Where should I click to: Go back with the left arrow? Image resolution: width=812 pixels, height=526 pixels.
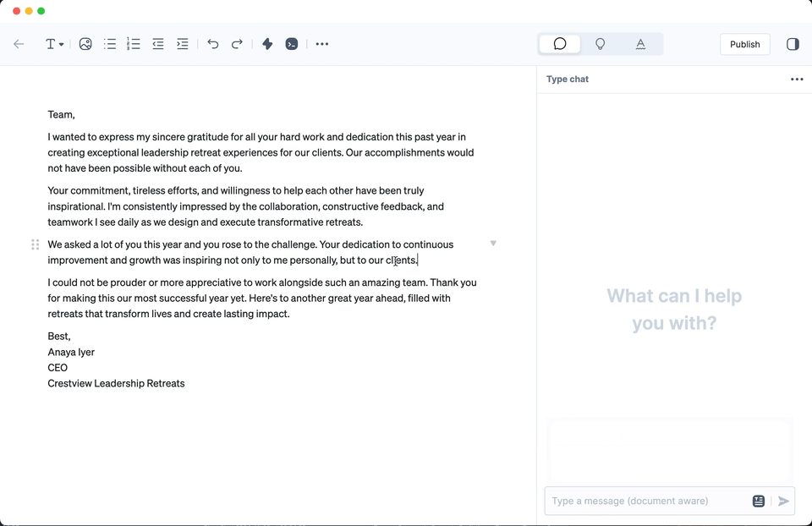click(19, 44)
